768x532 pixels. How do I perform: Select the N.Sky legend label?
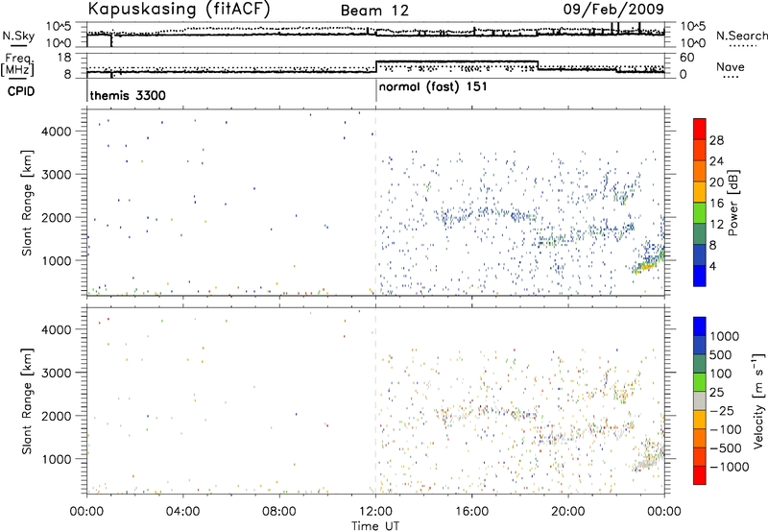point(18,36)
